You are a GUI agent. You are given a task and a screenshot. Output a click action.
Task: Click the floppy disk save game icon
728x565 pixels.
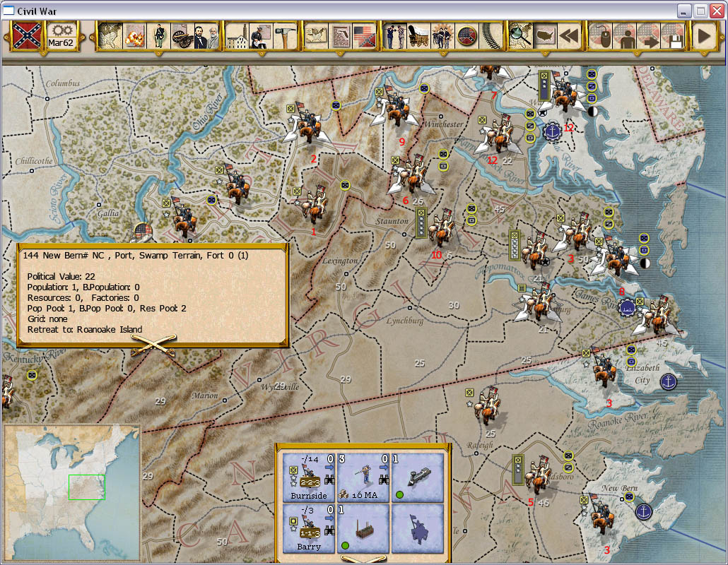click(672, 36)
